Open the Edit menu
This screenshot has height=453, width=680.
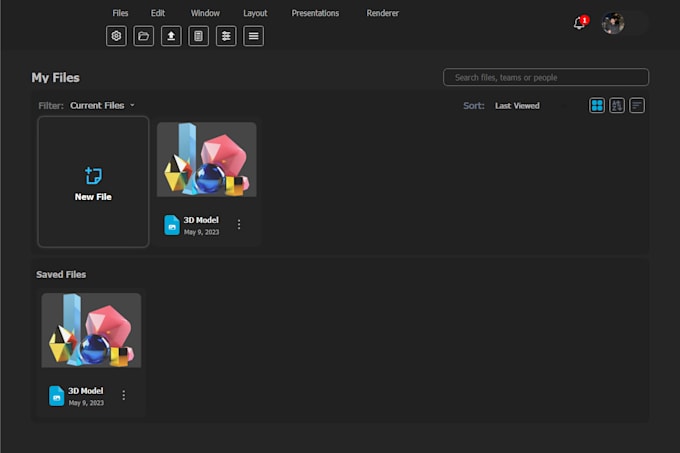pyautogui.click(x=158, y=13)
